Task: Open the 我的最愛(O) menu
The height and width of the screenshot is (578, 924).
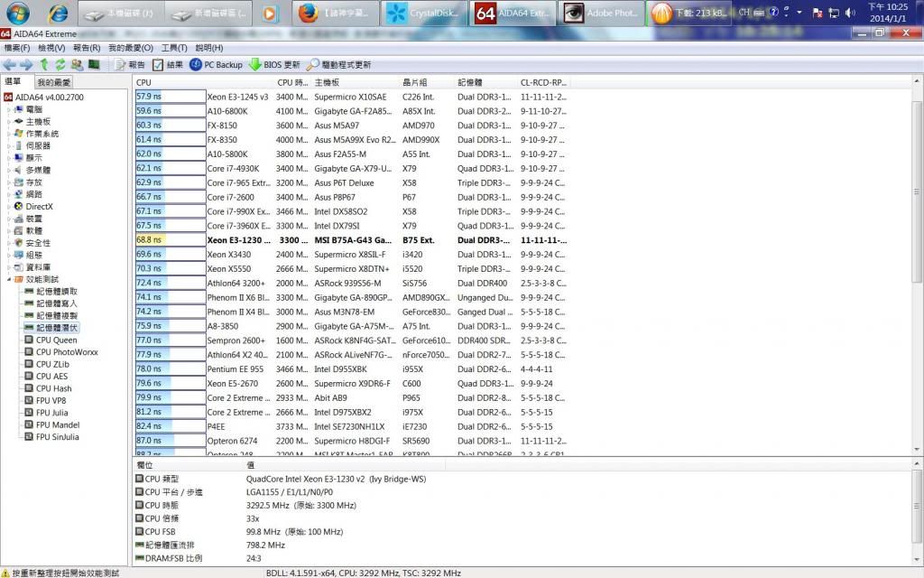Action: pyautogui.click(x=131, y=48)
